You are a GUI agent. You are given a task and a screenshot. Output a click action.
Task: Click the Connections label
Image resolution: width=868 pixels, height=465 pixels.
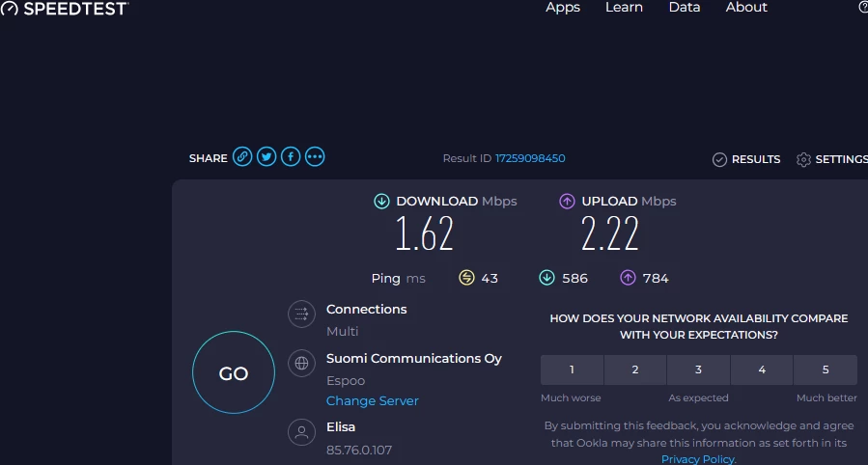[x=367, y=309]
